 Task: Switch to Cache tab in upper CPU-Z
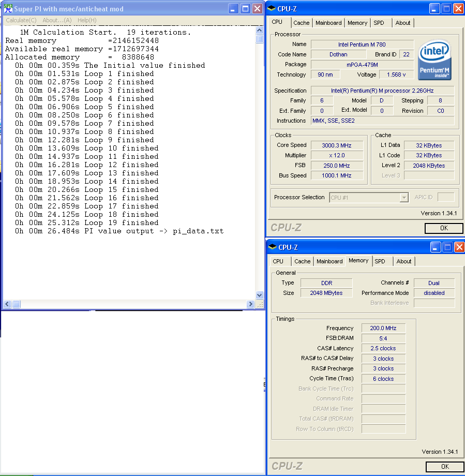pyautogui.click(x=302, y=23)
